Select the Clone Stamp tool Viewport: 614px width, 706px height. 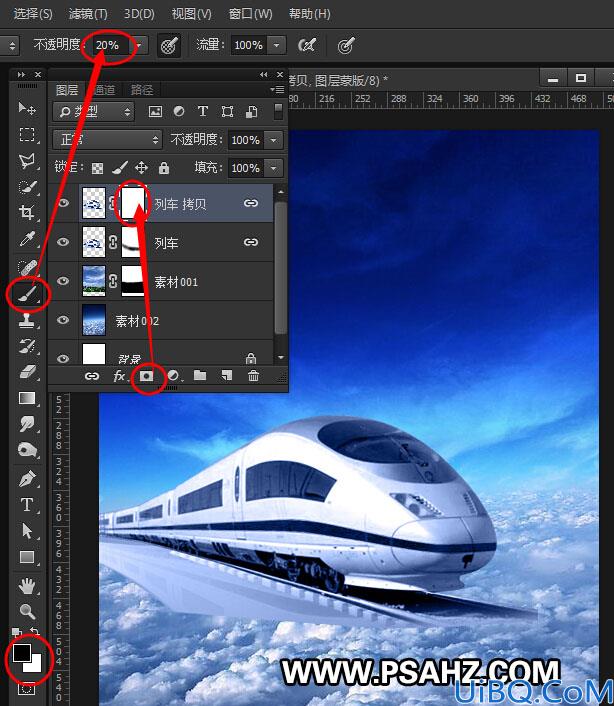[x=27, y=320]
